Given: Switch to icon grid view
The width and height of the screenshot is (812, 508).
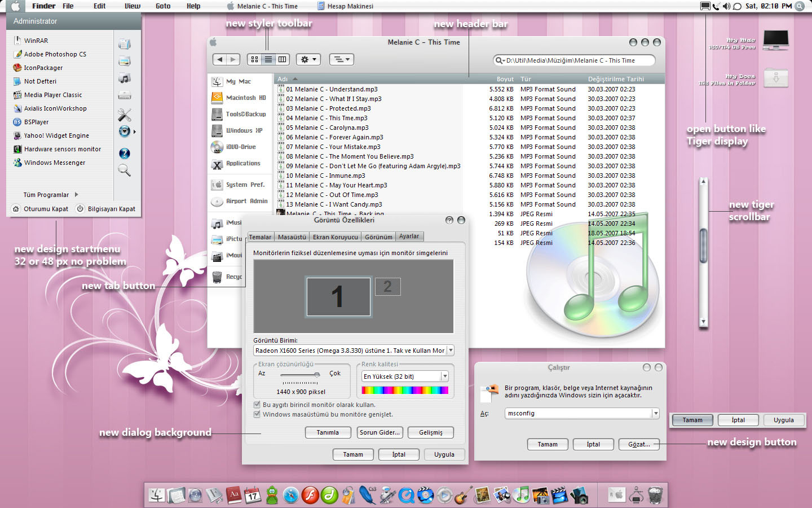Looking at the screenshot, I should click(254, 59).
